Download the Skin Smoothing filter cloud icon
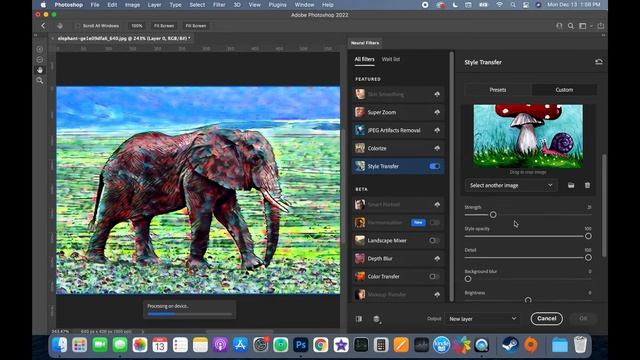640x360 pixels. [437, 94]
